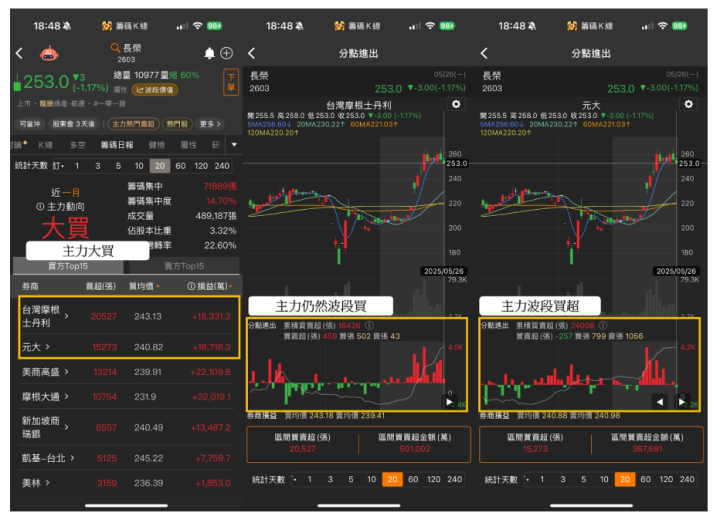The width and height of the screenshot is (720, 523).
Task: Expand hidden tabs with the down-arrow button
Action: click(234, 145)
